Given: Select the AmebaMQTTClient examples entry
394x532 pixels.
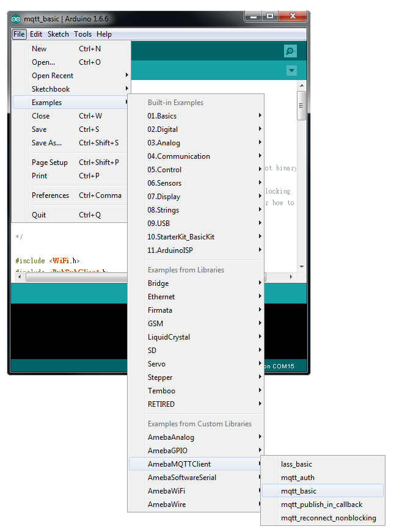Looking at the screenshot, I should 196,464.
